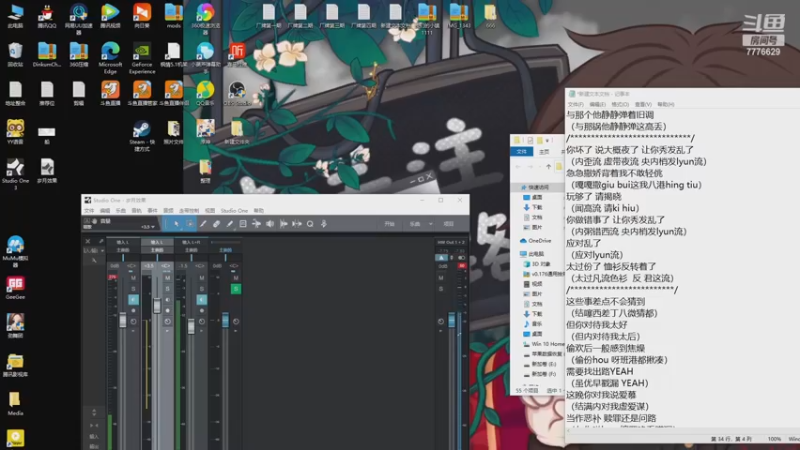The width and height of the screenshot is (800, 450).
Task: Click the microphone icon in Studio One toolbar
Action: click(323, 224)
